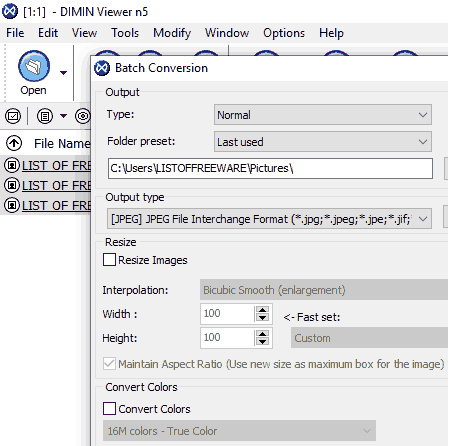
Task: Enable the Resize Images checkbox
Action: pos(109,260)
